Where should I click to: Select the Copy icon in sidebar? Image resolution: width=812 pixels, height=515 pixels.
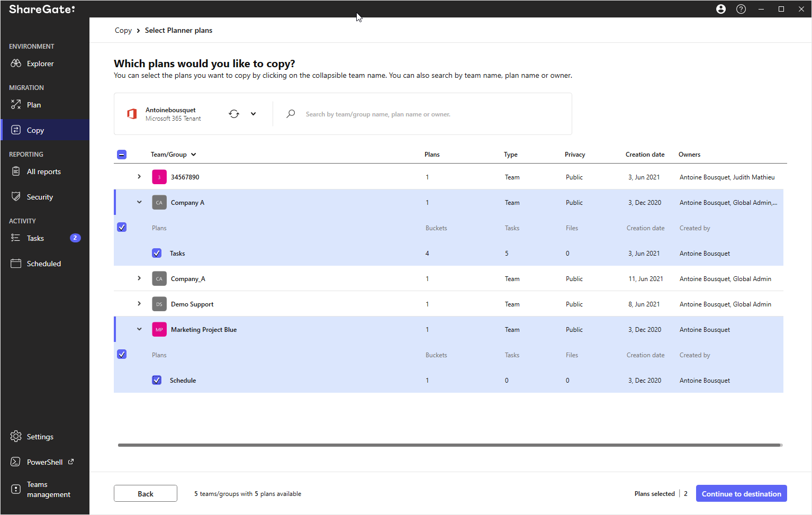point(16,130)
